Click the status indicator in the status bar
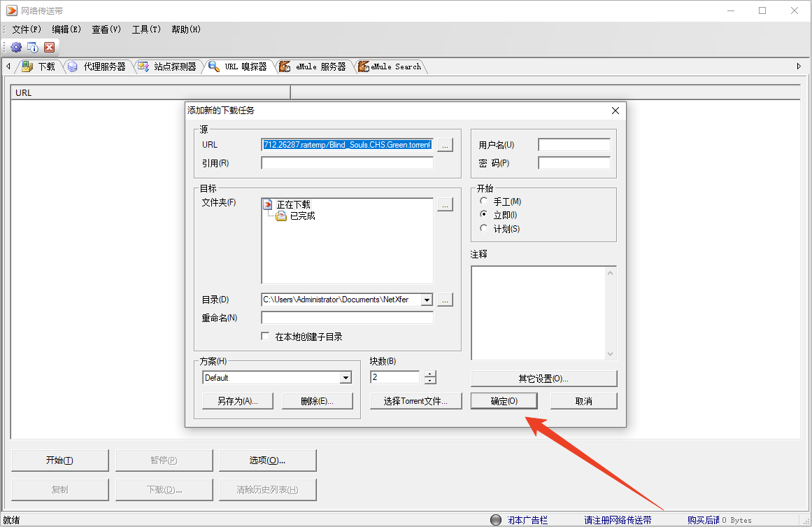 click(x=496, y=520)
